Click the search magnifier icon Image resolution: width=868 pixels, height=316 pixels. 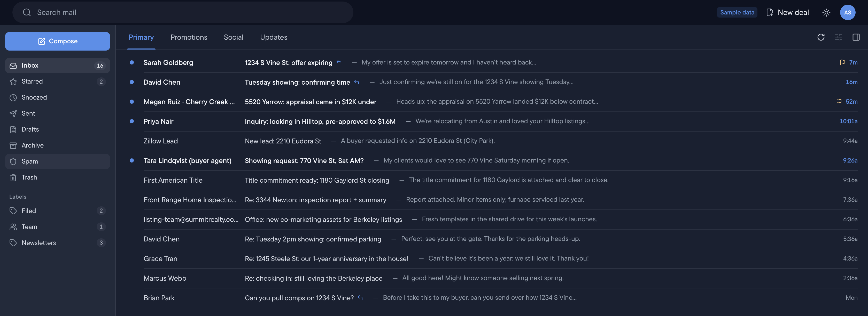27,12
